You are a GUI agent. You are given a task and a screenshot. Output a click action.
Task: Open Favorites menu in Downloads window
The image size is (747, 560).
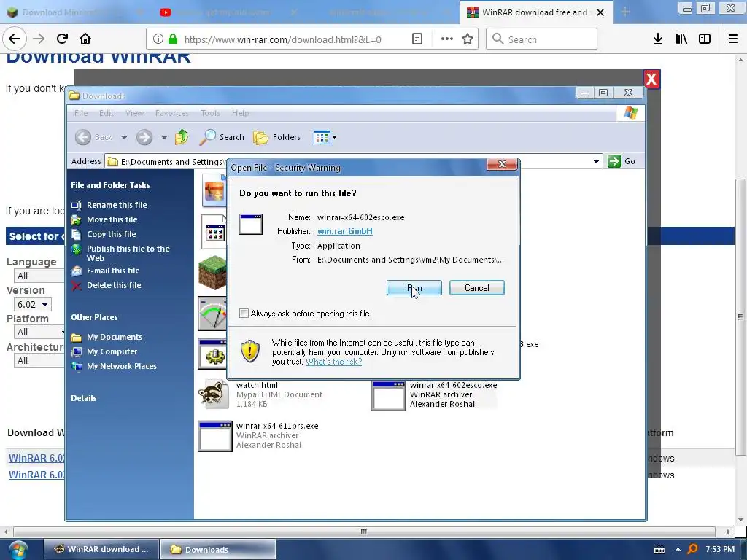[x=172, y=113]
